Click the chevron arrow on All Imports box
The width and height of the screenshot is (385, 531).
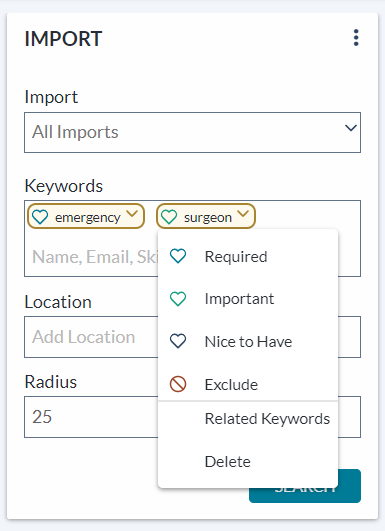click(351, 128)
